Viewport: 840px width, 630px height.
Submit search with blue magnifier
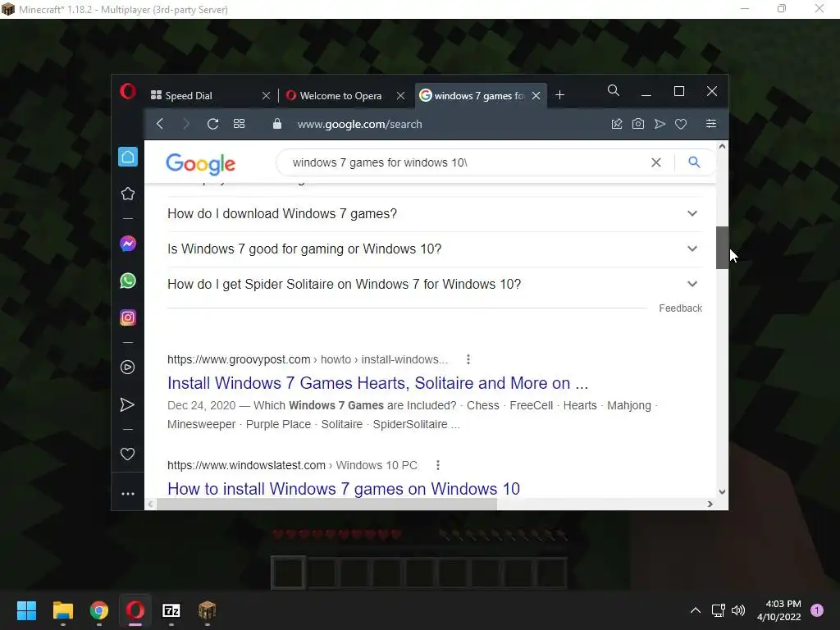694,162
